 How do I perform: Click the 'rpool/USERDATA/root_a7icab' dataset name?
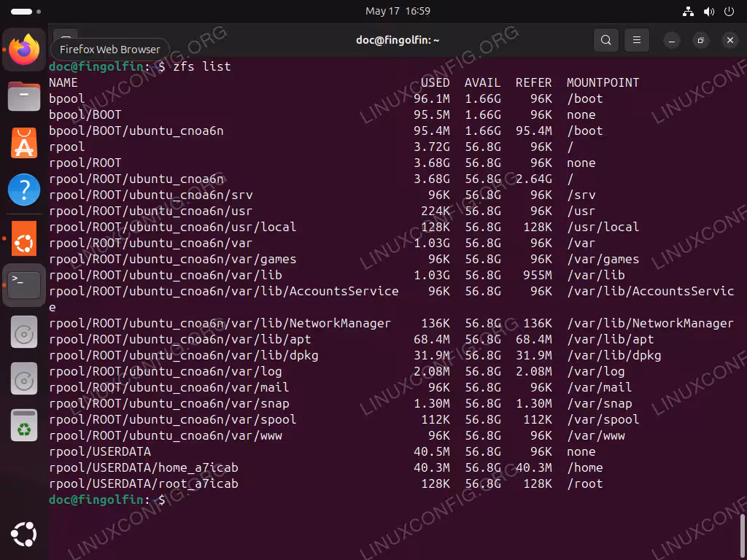click(x=144, y=483)
